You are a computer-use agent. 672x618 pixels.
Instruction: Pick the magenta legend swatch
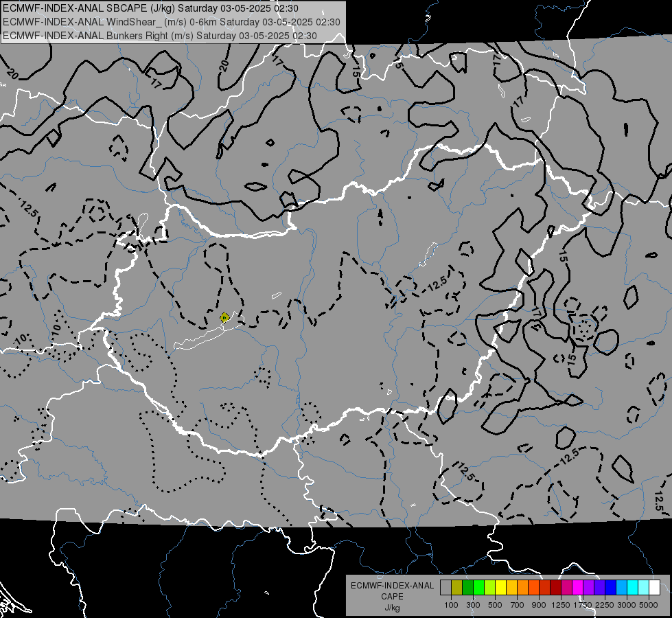point(578,588)
